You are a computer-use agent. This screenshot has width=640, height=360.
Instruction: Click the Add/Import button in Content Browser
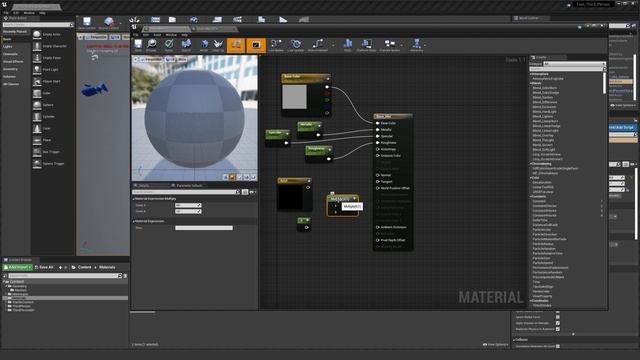[x=18, y=267]
